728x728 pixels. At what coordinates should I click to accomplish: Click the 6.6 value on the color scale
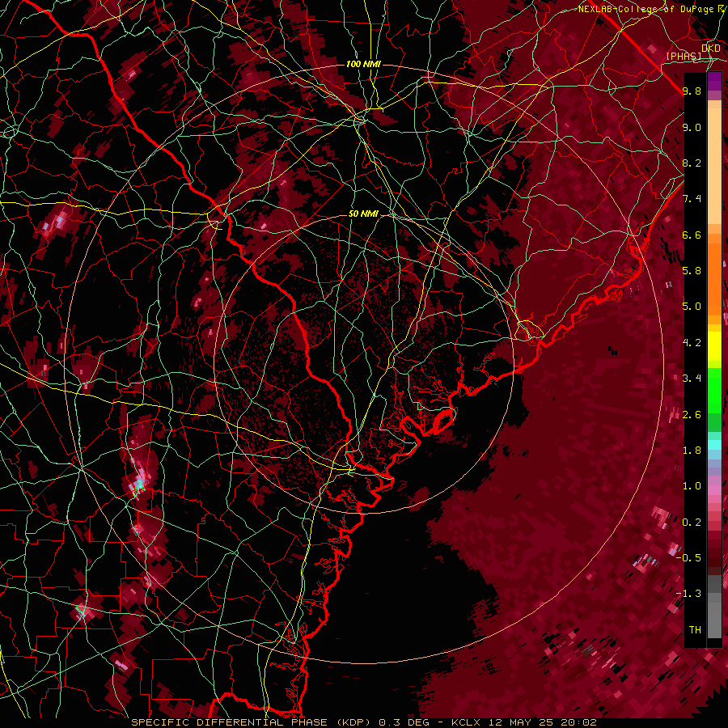[692, 235]
